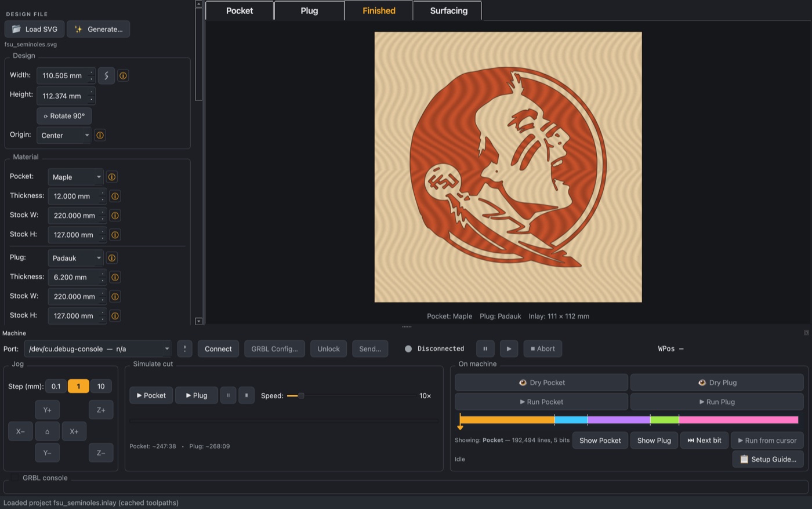Image resolution: width=812 pixels, height=509 pixels.
Task: Click the aspect-ratio link icon beside Width
Action: [106, 75]
